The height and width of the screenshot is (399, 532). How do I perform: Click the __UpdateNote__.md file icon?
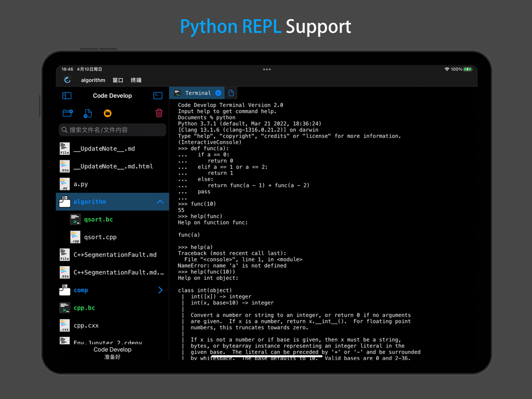(64, 148)
